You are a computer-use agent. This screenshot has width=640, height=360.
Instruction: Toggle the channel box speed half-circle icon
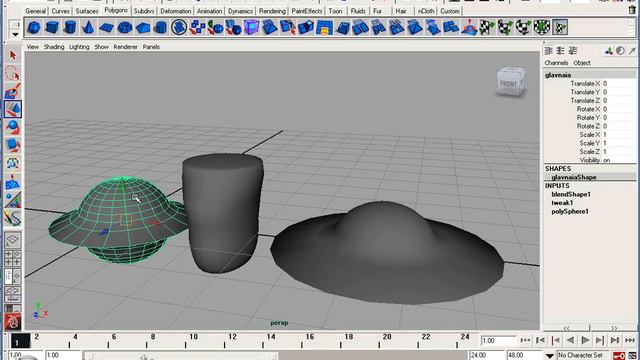(620, 51)
